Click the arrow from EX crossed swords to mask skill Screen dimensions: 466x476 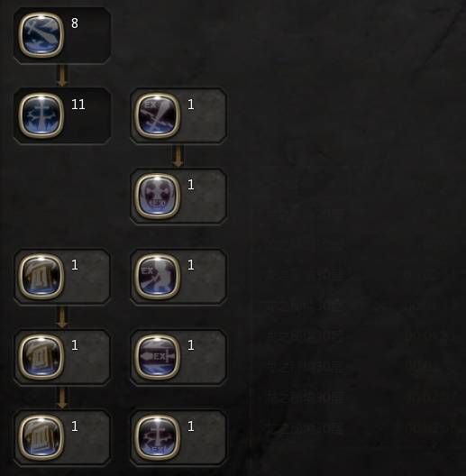click(x=178, y=156)
